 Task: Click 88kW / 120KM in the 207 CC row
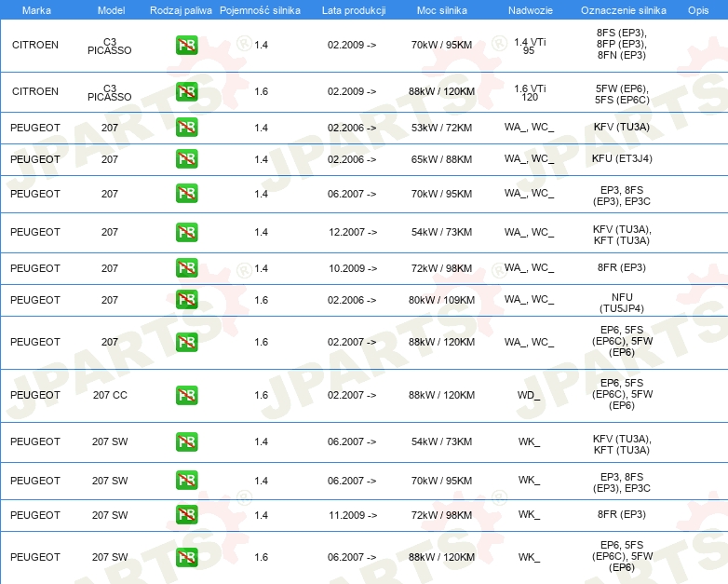[x=441, y=395]
